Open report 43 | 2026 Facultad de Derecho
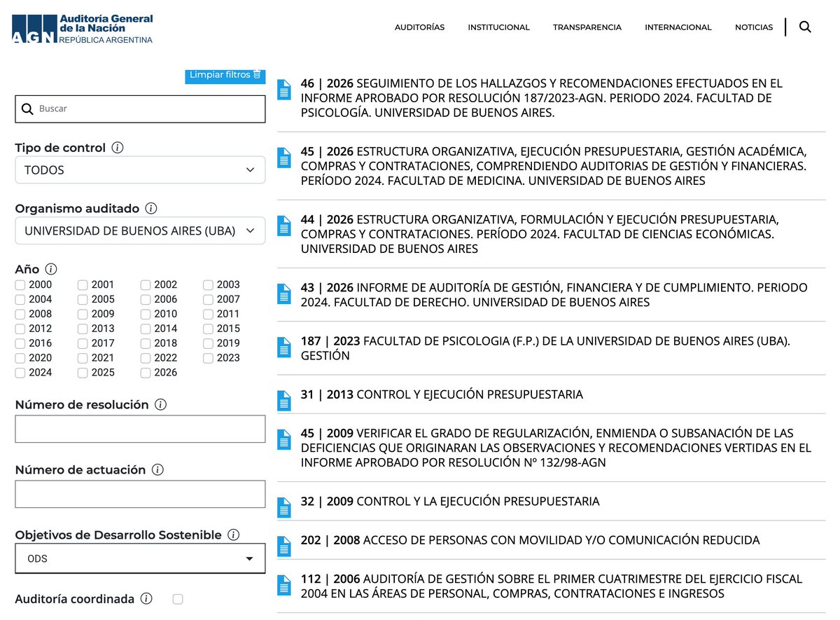The image size is (840, 620). pyautogui.click(x=554, y=294)
